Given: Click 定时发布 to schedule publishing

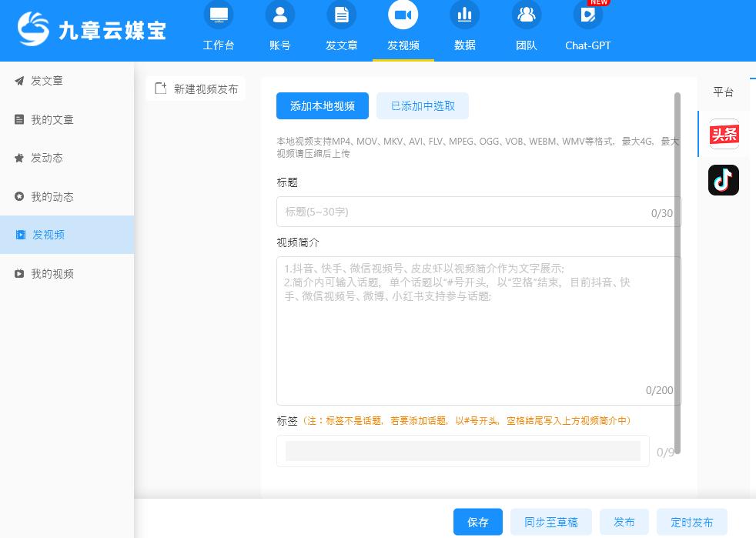Looking at the screenshot, I should click(691, 522).
